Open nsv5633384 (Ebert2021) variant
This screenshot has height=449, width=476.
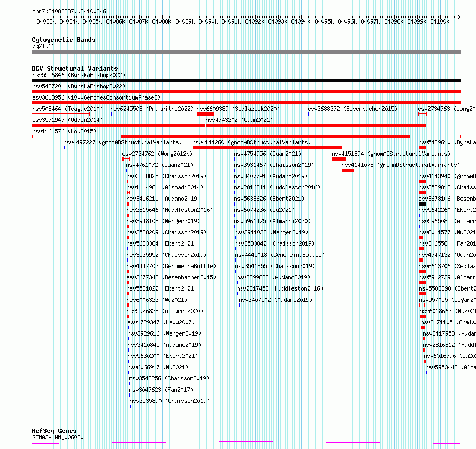pyautogui.click(x=162, y=243)
